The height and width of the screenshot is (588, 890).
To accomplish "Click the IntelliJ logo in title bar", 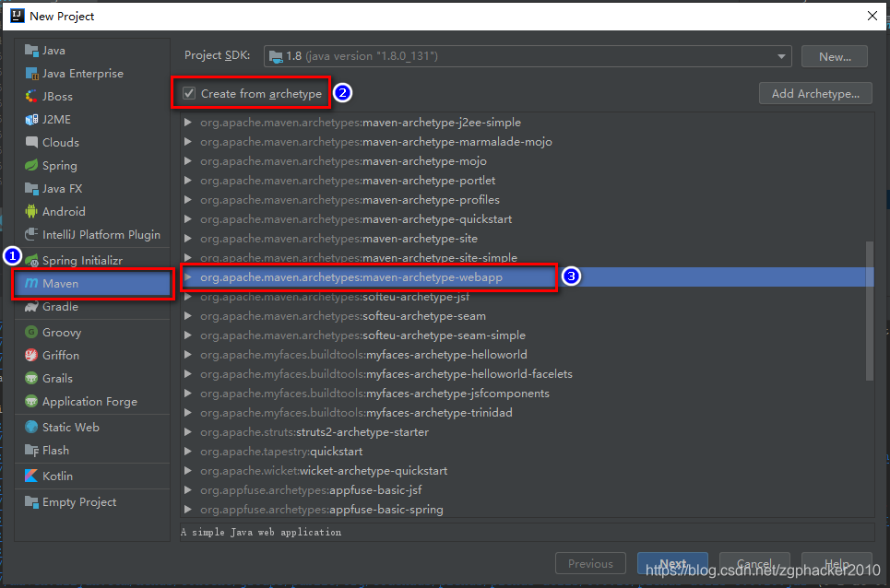I will (17, 16).
